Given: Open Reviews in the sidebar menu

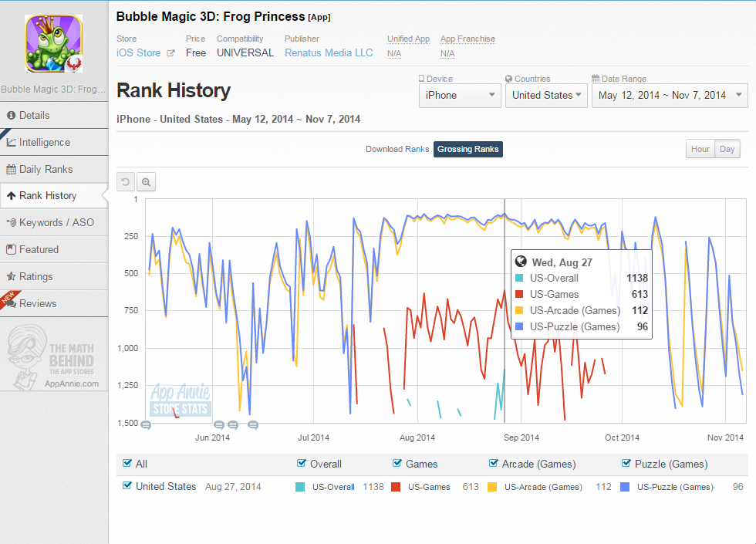Looking at the screenshot, I should tap(38, 303).
